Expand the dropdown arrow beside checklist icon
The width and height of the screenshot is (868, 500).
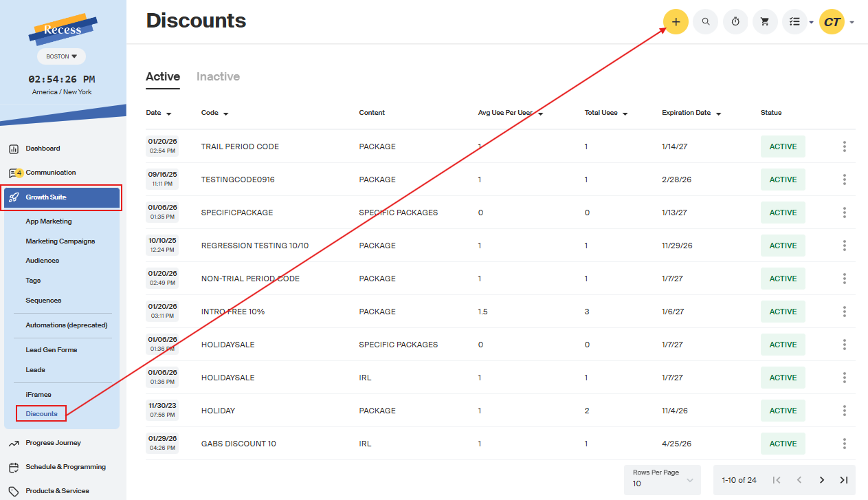point(812,23)
